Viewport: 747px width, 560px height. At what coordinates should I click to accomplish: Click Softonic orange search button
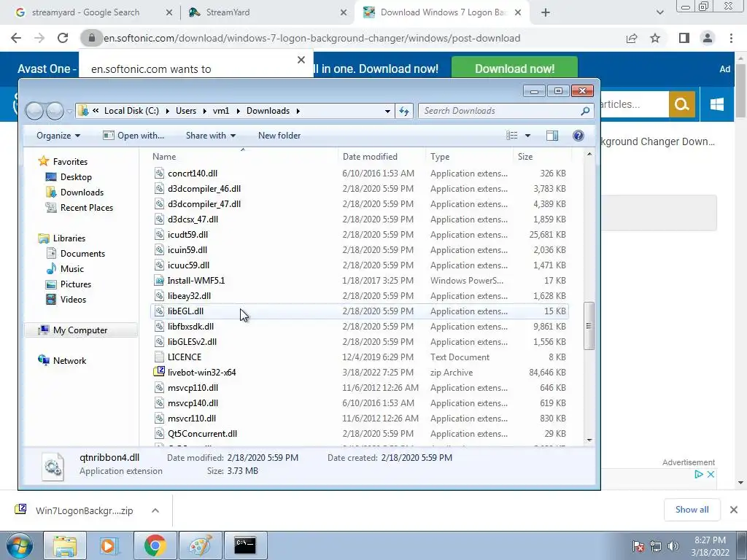point(682,104)
